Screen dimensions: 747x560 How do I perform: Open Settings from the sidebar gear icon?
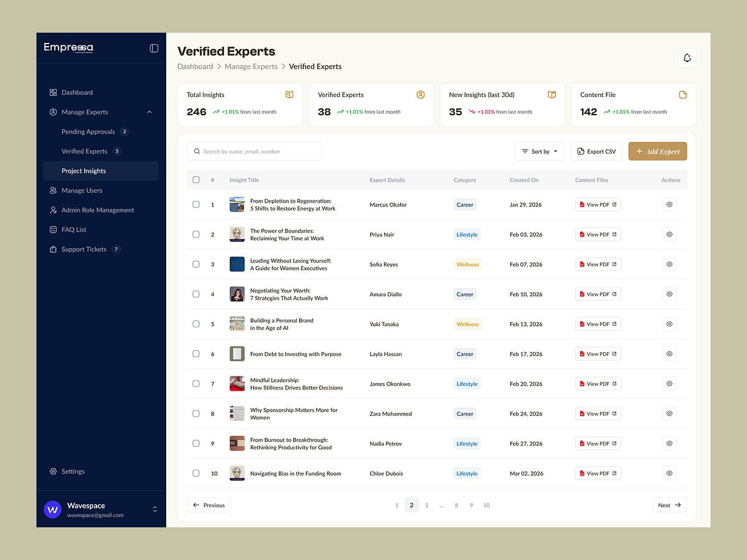54,472
